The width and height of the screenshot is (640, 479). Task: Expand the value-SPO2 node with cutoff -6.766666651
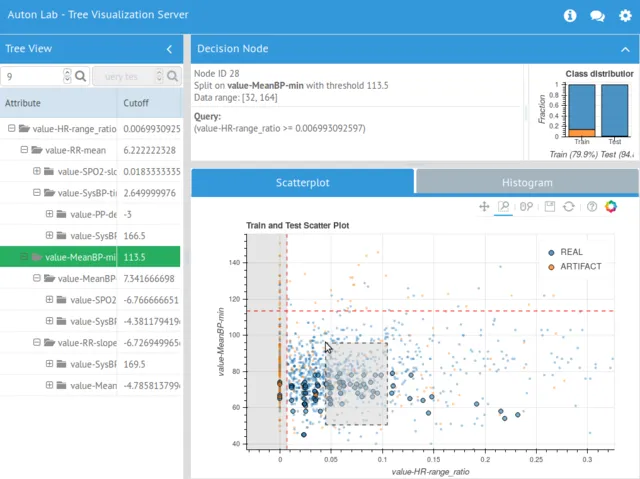[x=49, y=299]
